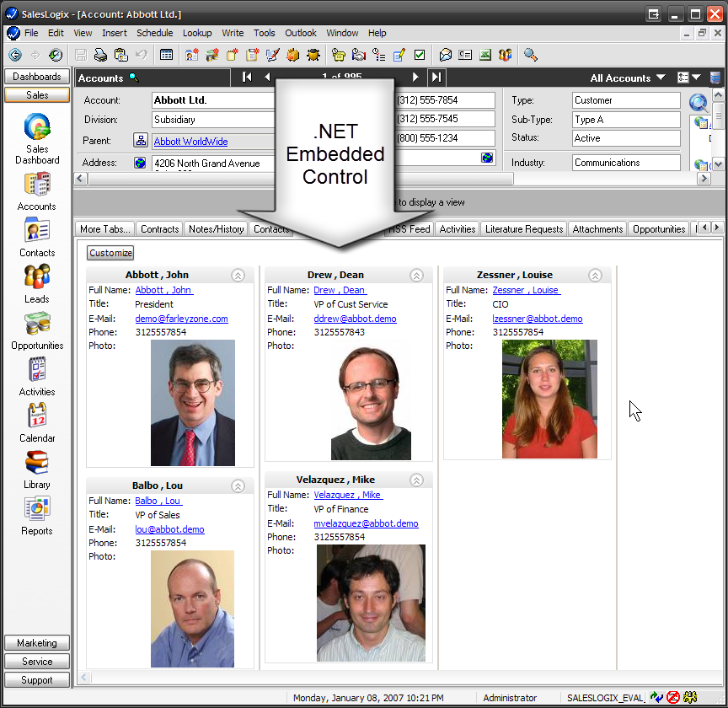Switch to the Activities tab
The height and width of the screenshot is (708, 728).
tap(458, 229)
